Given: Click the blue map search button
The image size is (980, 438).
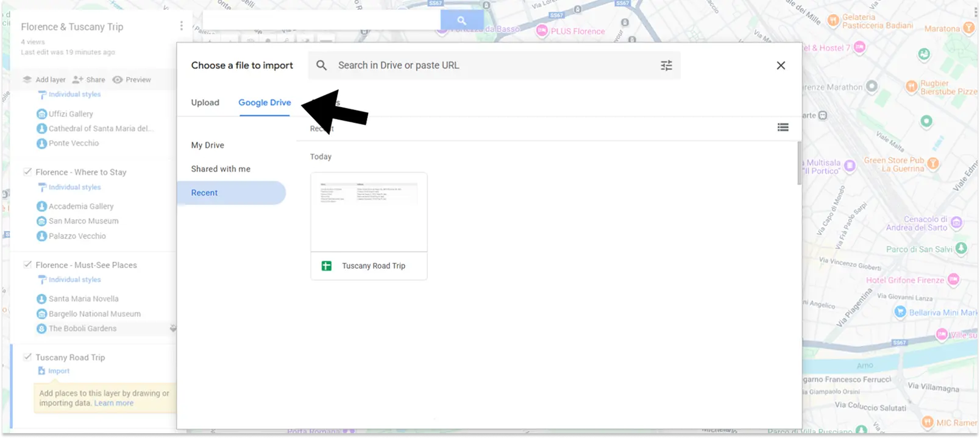Looking at the screenshot, I should click(461, 20).
